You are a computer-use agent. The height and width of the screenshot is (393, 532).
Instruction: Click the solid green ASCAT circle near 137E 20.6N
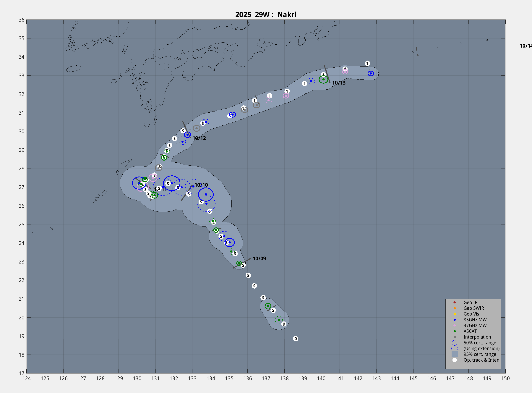[x=268, y=306]
